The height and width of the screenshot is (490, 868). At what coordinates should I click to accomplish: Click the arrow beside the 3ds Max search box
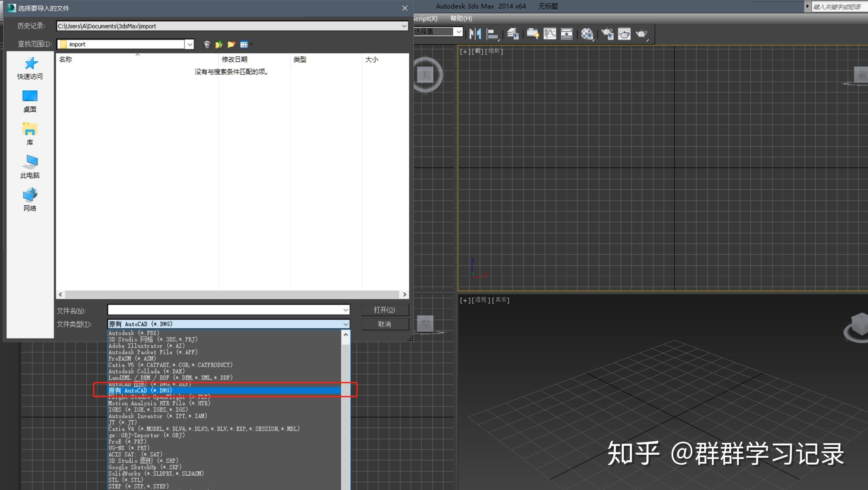[807, 6]
